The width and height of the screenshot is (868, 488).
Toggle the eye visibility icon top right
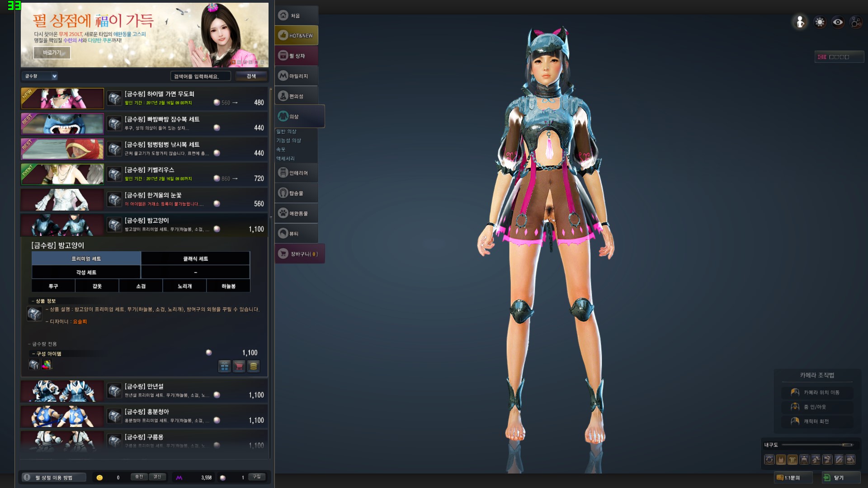pyautogui.click(x=838, y=22)
